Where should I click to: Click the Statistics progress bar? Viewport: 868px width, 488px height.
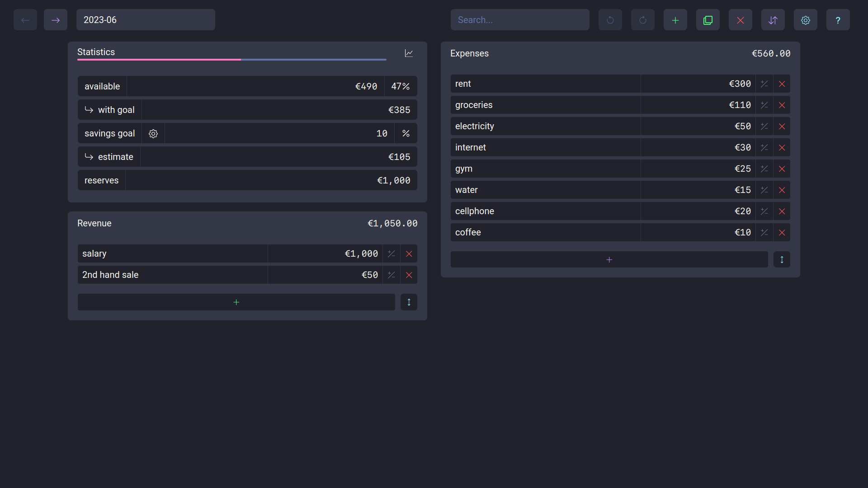tap(232, 60)
